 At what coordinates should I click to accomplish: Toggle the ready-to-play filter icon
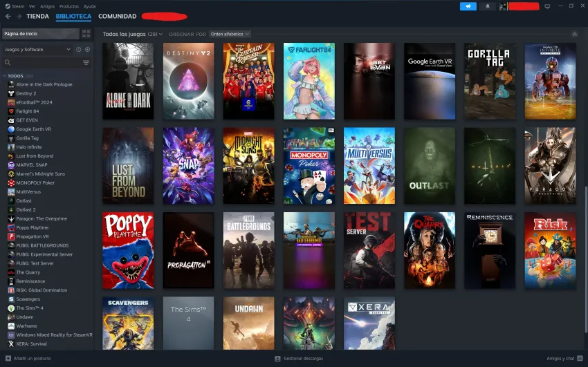(x=87, y=50)
